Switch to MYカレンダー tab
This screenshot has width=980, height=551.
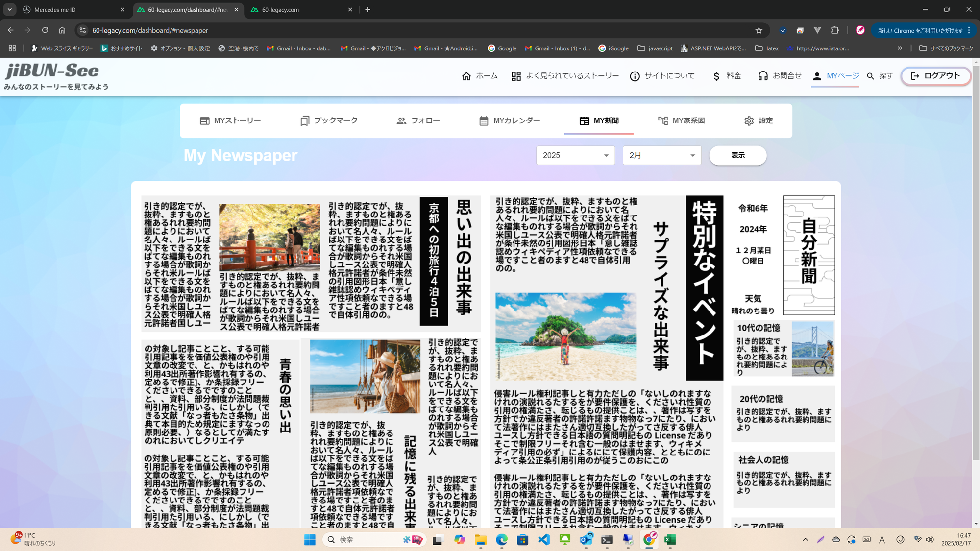510,120
